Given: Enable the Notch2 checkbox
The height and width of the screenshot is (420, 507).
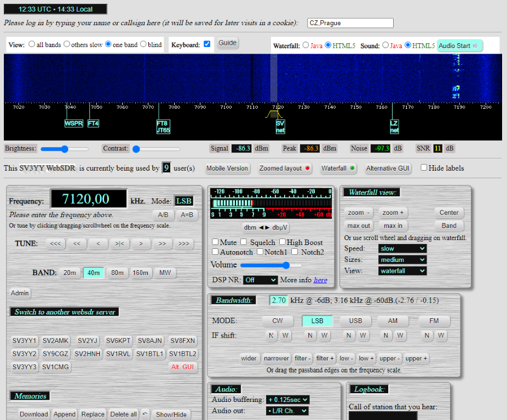Looking at the screenshot, I should 295,252.
